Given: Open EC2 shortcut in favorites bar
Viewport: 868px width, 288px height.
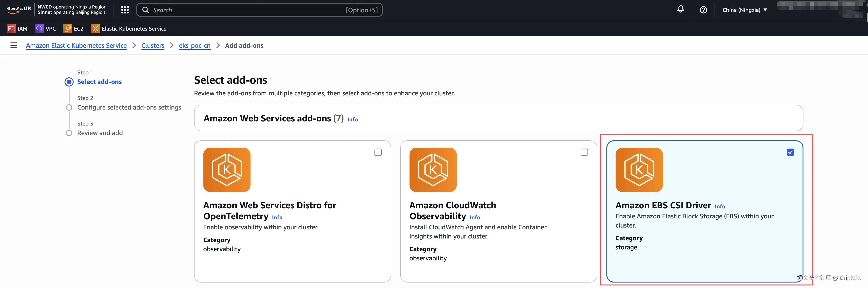Looking at the screenshot, I should pos(73,29).
